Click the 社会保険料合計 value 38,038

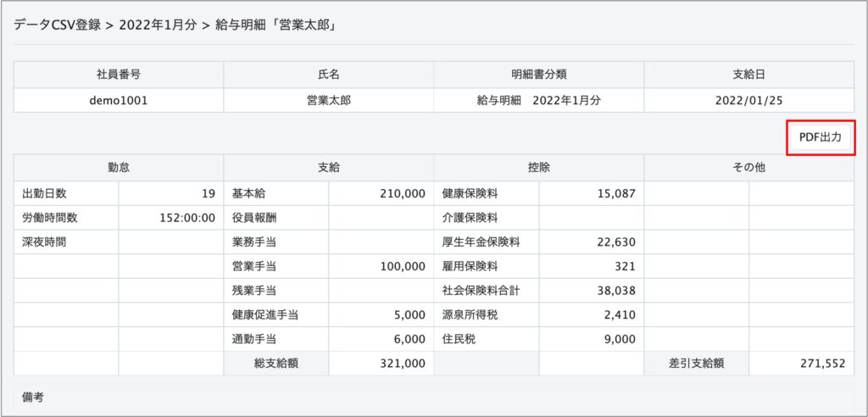[x=615, y=291]
